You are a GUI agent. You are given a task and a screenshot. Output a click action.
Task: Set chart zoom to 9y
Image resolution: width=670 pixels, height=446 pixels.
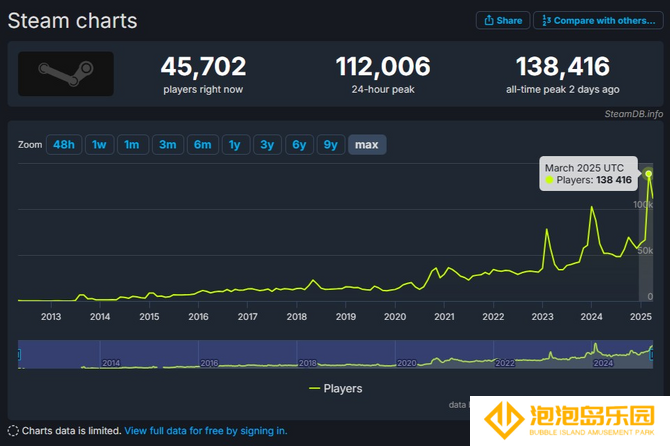click(331, 145)
